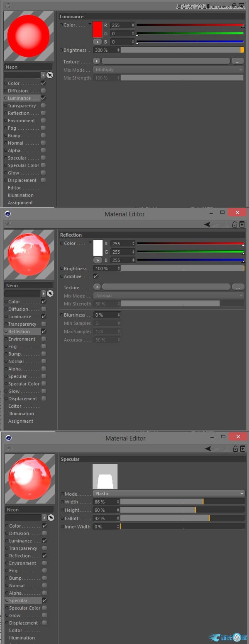The image size is (249, 644).
Task: Click the Cinema 4D logo in Reflection window title
Action: [8, 214]
